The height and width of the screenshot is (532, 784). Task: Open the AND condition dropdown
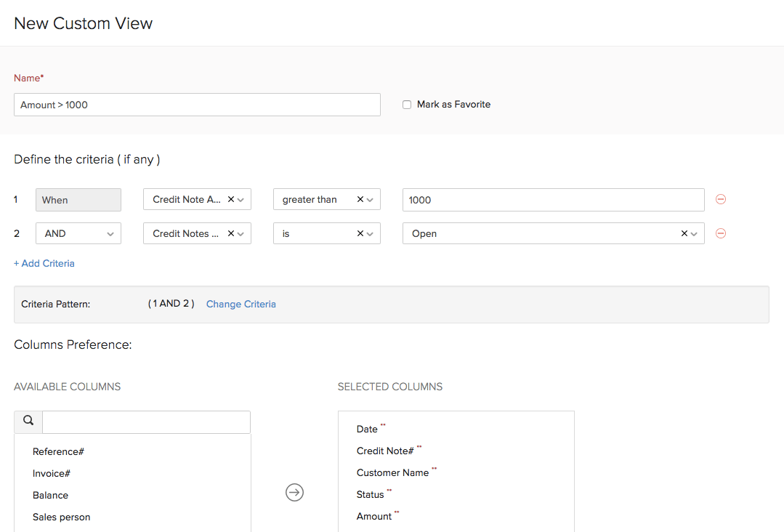coord(78,233)
